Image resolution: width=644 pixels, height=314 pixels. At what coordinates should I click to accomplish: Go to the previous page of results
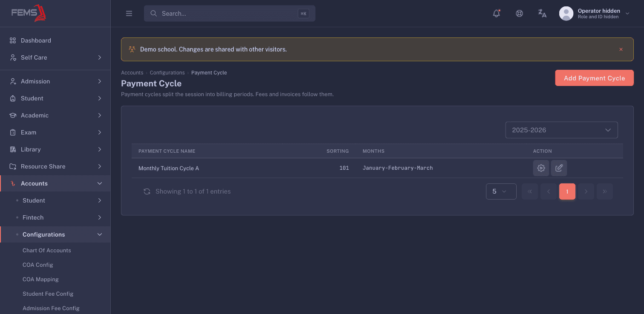549,191
